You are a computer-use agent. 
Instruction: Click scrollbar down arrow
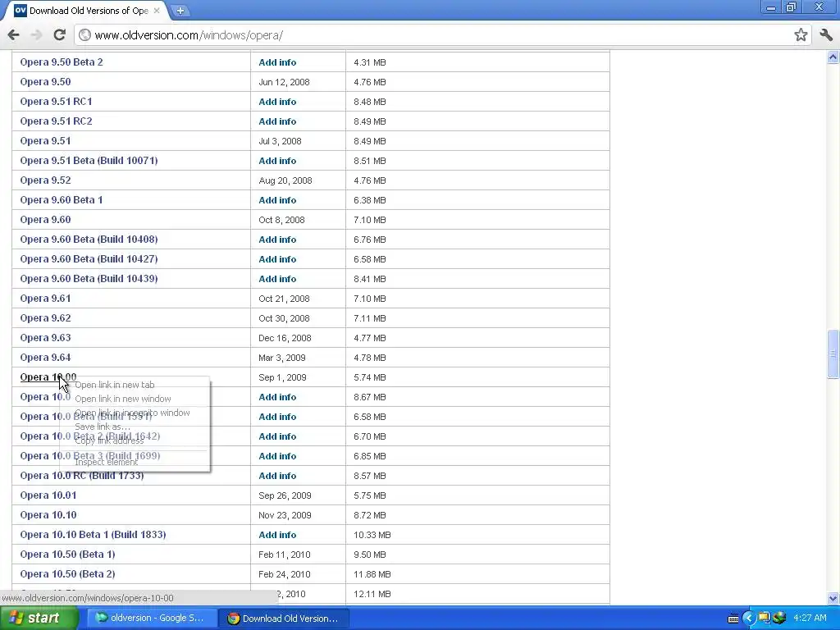pos(833,598)
